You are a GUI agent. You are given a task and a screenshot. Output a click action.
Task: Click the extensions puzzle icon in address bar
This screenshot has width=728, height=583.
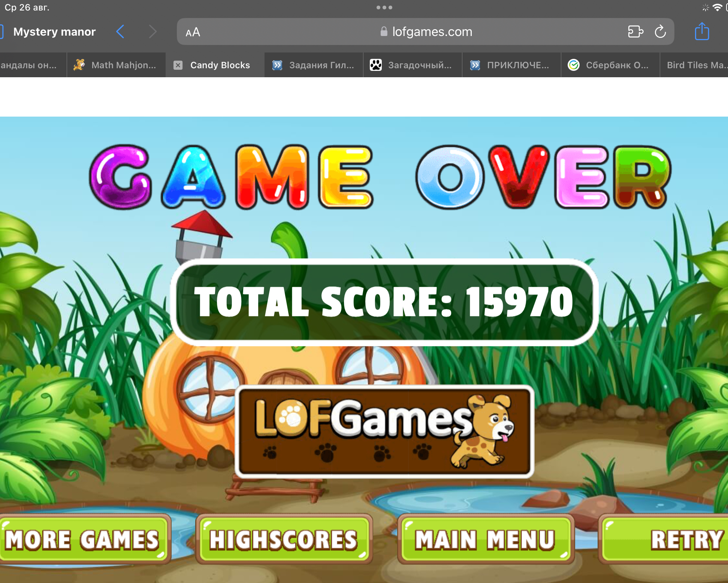tap(635, 32)
